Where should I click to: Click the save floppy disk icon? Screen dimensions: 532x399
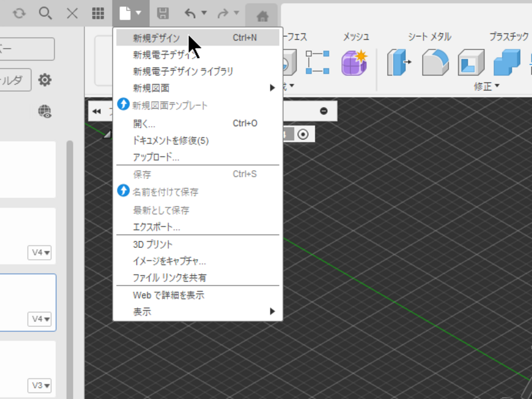pyautogui.click(x=163, y=14)
